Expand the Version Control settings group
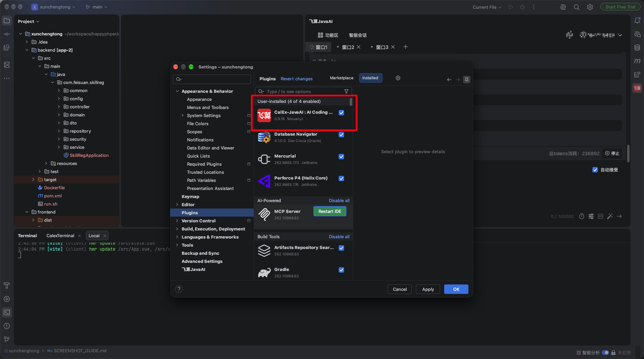This screenshot has height=359, width=644. tap(177, 221)
